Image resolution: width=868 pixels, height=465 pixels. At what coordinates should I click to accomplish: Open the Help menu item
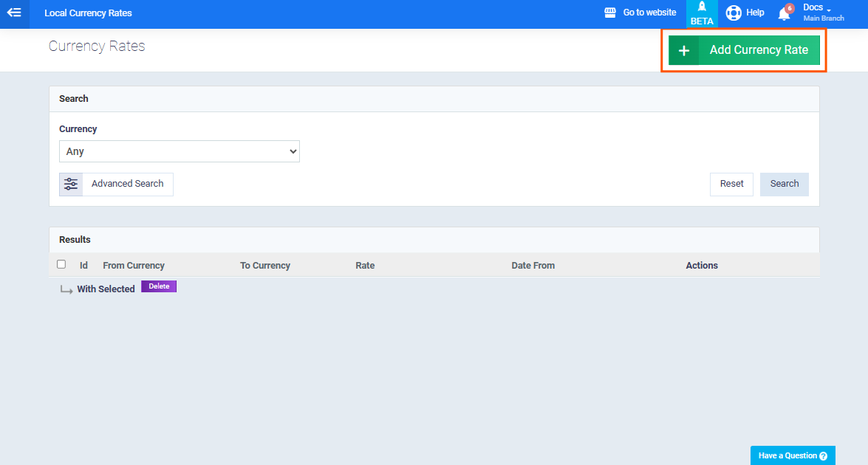(755, 13)
